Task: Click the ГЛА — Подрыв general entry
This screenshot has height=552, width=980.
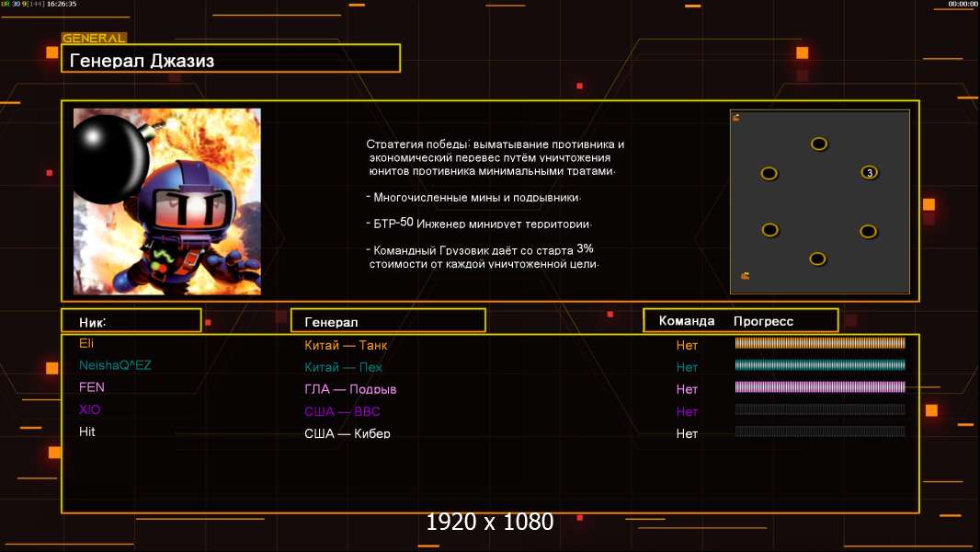Action: pyautogui.click(x=350, y=389)
